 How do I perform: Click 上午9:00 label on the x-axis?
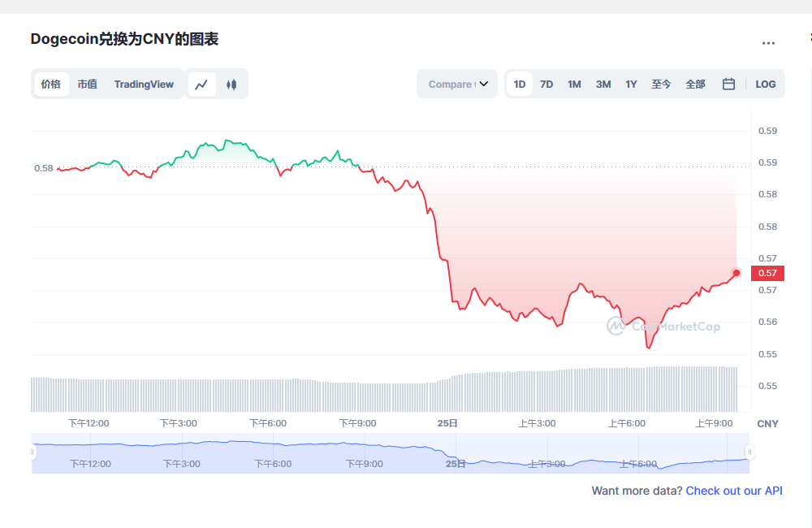[x=714, y=423]
